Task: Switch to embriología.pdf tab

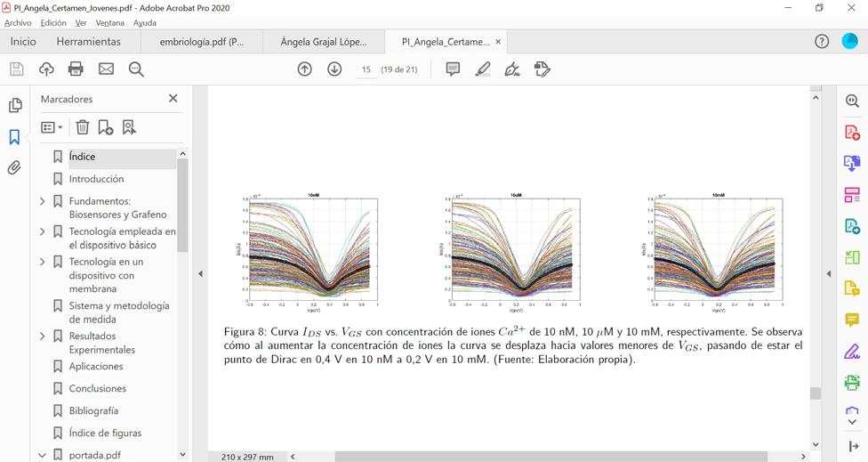Action: click(202, 42)
